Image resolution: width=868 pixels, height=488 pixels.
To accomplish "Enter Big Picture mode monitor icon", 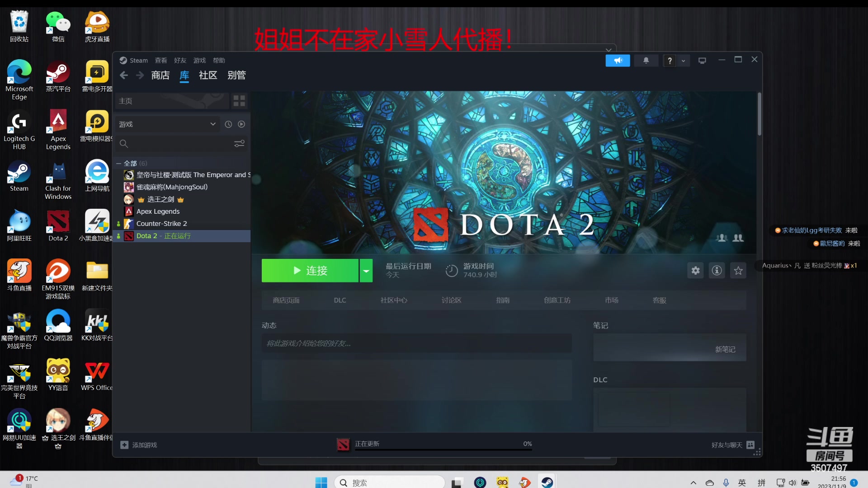I will click(x=702, y=61).
